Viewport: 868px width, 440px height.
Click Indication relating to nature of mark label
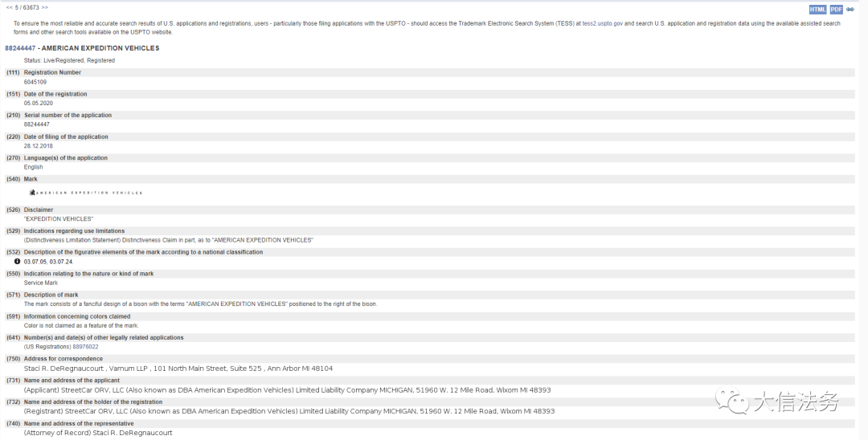pos(88,274)
